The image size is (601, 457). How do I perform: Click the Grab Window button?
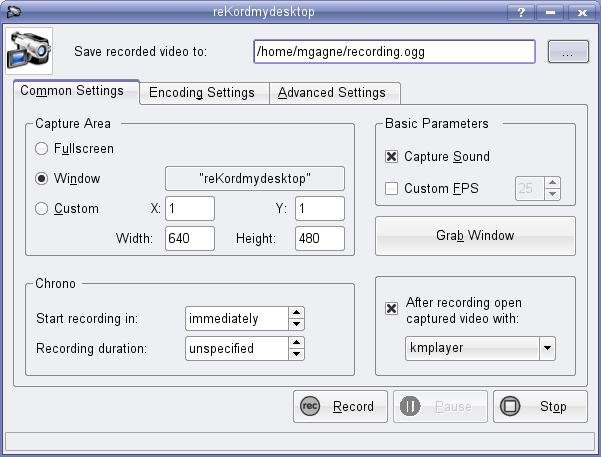point(475,236)
